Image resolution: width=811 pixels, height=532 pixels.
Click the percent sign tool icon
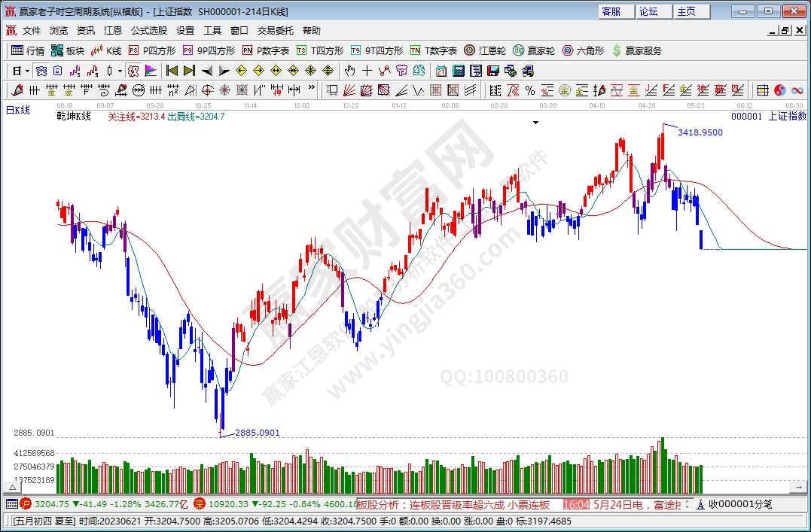pos(529,90)
